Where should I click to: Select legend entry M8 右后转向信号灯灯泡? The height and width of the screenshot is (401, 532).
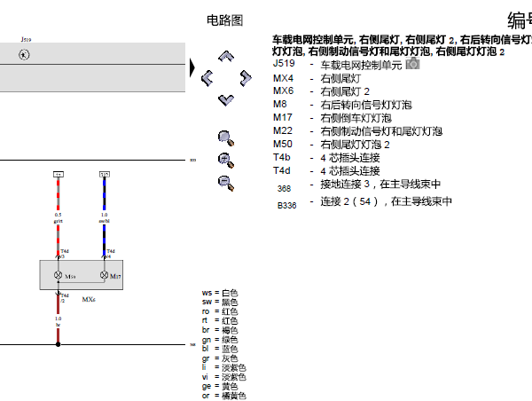[x=342, y=105]
